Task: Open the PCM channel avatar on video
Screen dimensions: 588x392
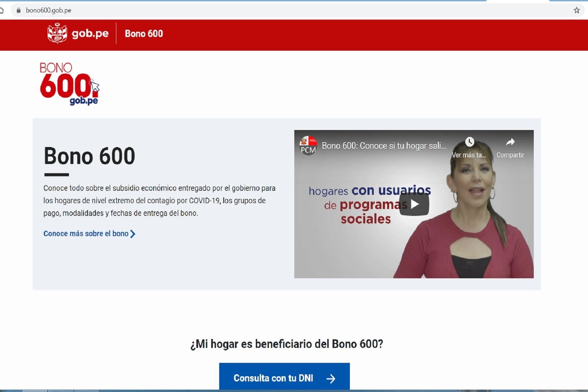Action: (308, 145)
